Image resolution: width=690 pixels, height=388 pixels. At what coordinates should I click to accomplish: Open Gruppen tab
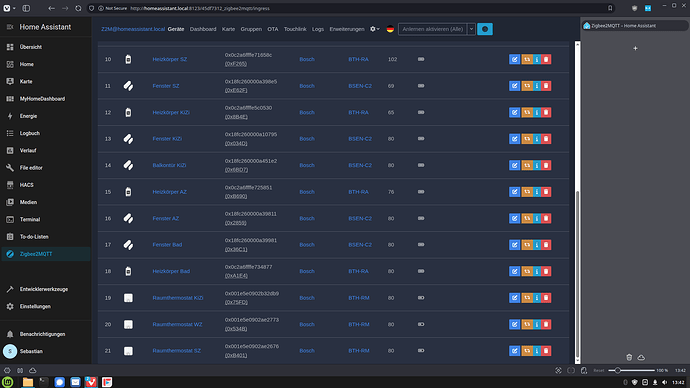coord(251,29)
